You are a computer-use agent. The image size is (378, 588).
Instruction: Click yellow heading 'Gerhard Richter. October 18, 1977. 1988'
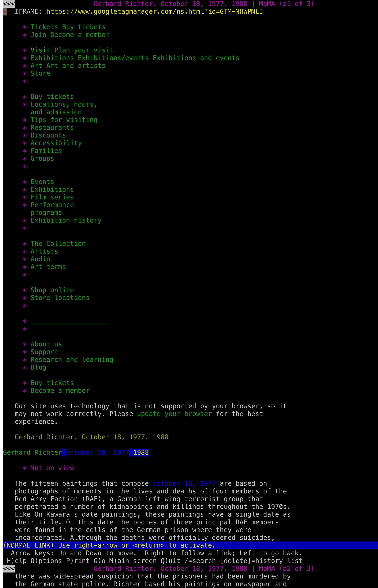click(91, 437)
